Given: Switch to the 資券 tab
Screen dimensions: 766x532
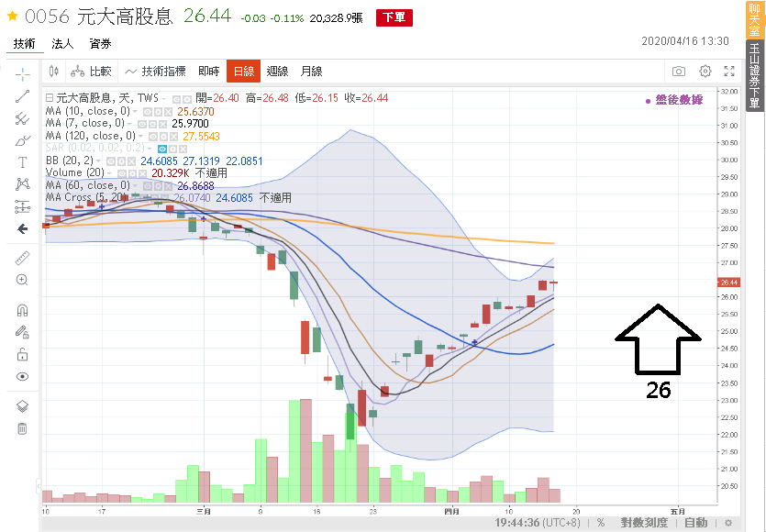Looking at the screenshot, I should point(101,44).
